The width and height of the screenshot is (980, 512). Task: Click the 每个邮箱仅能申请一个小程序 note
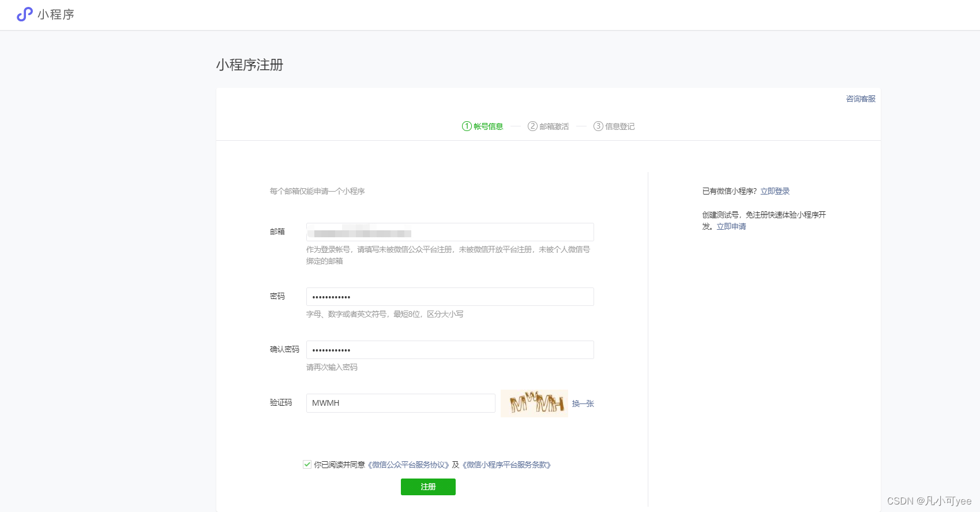coord(317,191)
